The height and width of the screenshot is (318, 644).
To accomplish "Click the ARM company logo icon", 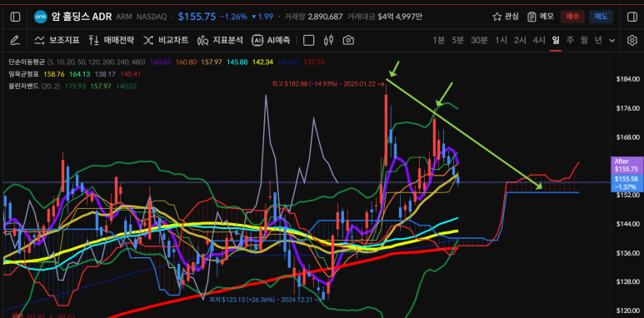I will (x=40, y=17).
